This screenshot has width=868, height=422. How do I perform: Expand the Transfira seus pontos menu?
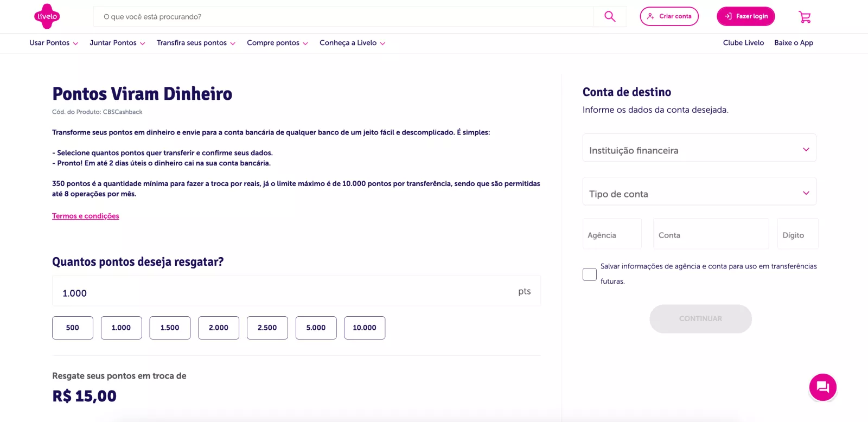point(196,43)
